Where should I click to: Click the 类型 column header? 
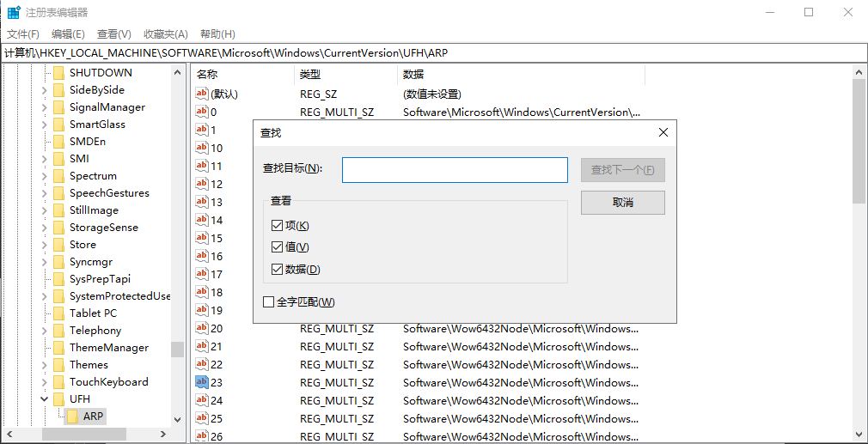[x=346, y=75]
